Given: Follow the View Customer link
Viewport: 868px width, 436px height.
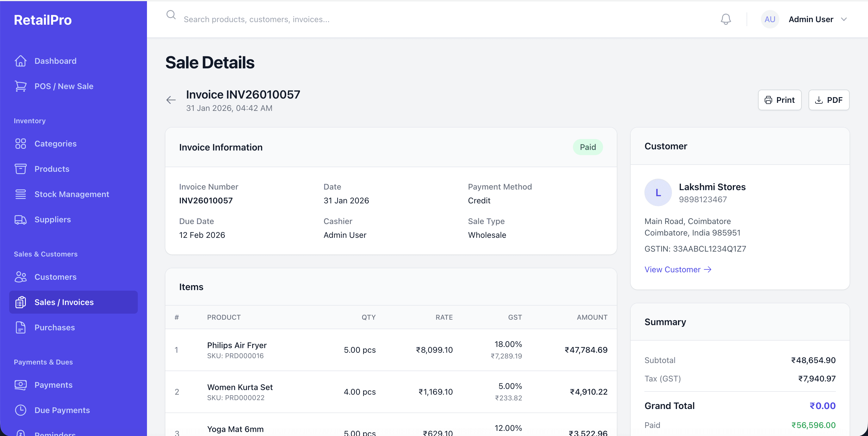Looking at the screenshot, I should coord(678,269).
